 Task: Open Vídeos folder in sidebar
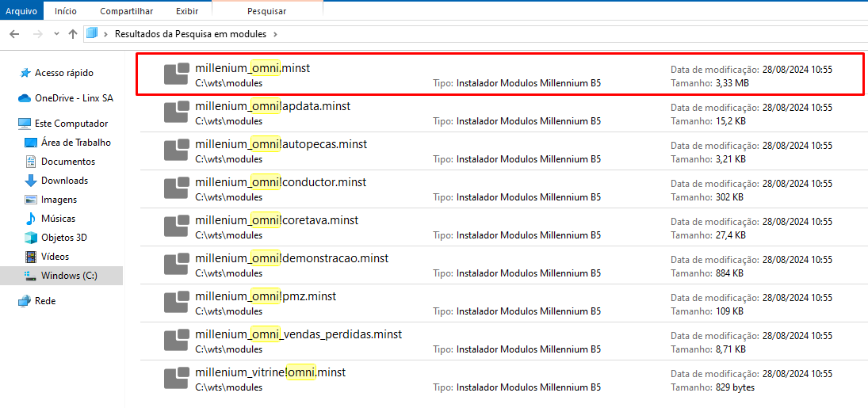point(55,257)
